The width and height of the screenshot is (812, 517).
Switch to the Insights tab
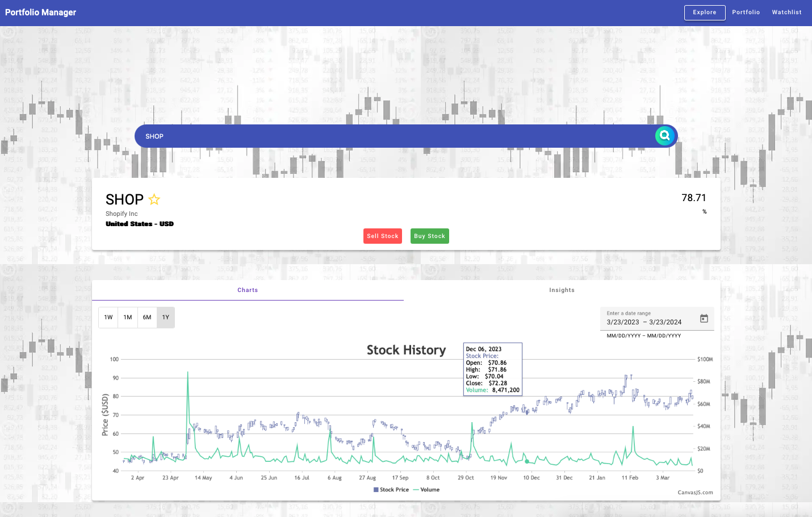coord(562,290)
